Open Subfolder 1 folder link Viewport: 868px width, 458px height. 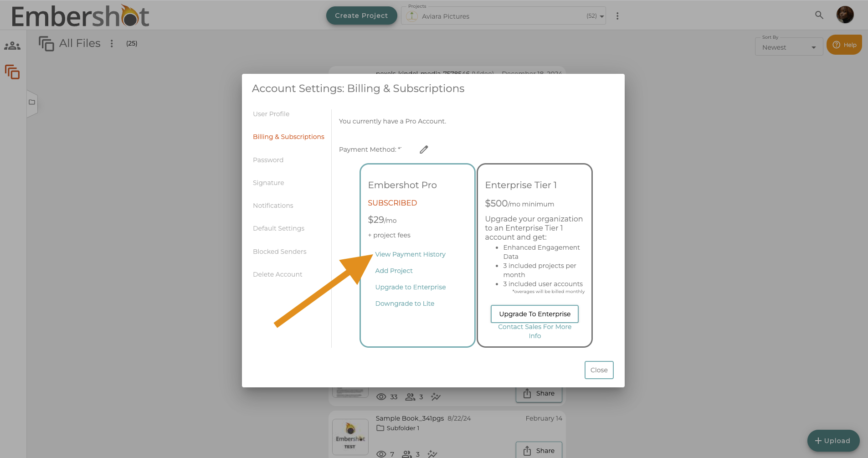click(398, 428)
